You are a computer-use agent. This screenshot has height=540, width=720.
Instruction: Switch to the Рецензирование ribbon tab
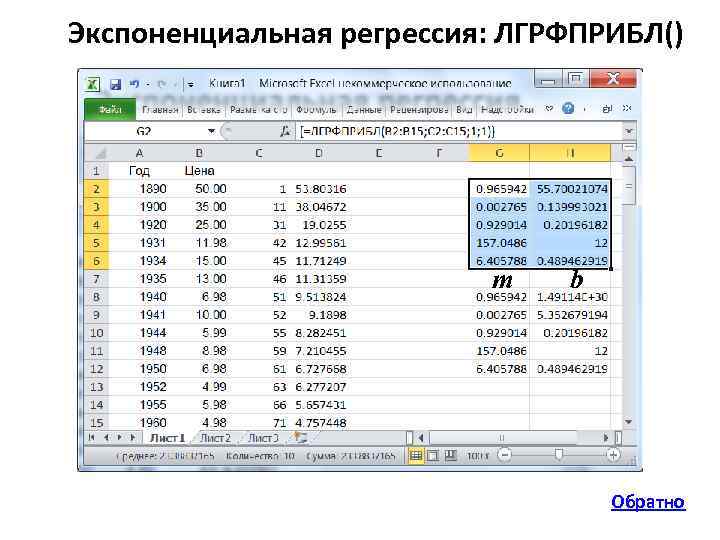click(x=419, y=110)
